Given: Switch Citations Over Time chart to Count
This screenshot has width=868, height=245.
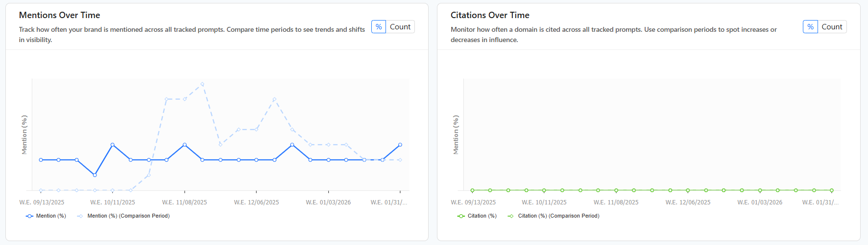Looking at the screenshot, I should coord(832,27).
